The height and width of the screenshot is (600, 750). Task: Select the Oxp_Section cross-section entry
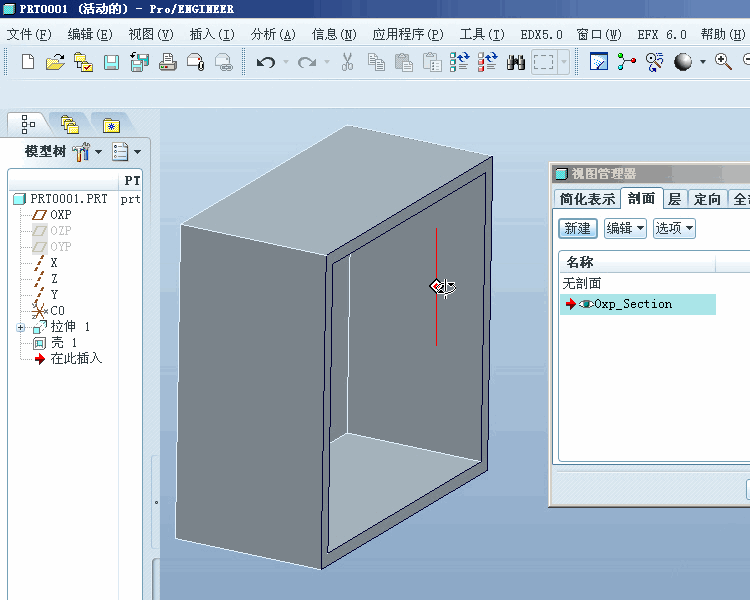[x=638, y=304]
